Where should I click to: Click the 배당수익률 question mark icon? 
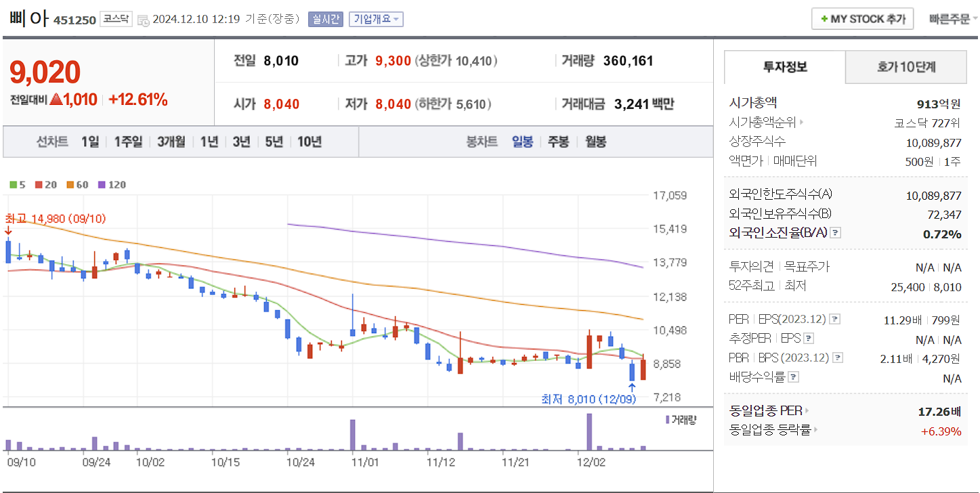pos(793,377)
